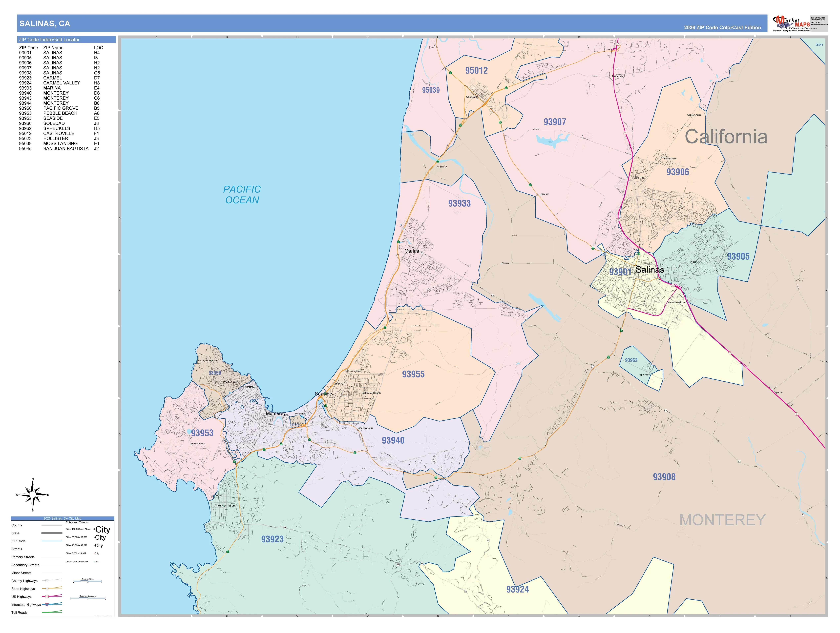Click 'County Highways' entry in the legend

(x=24, y=581)
